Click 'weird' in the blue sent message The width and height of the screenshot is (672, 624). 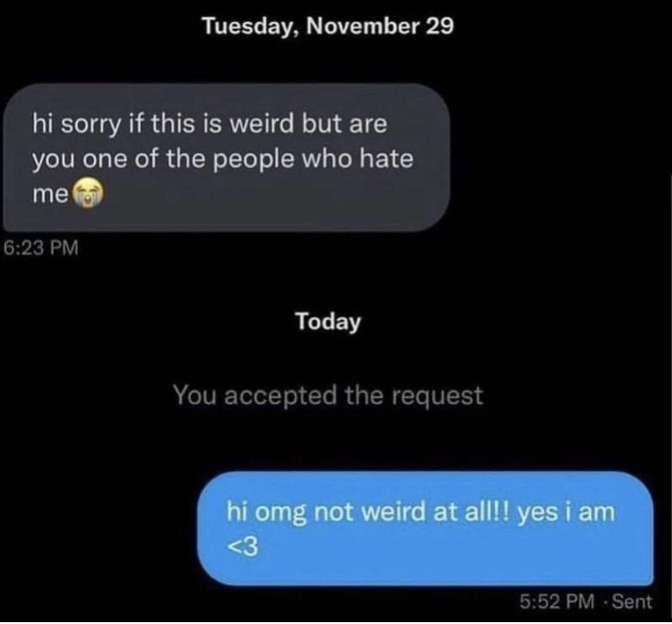[x=394, y=512]
